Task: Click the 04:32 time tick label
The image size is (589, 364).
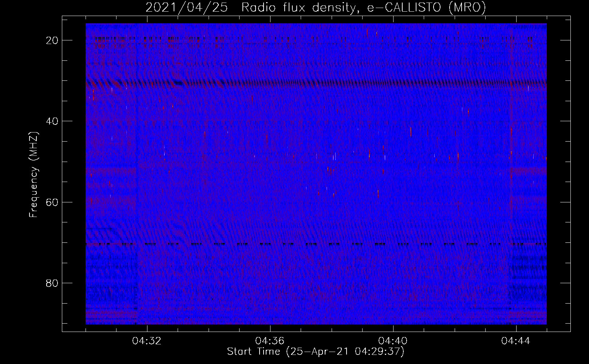Action: click(147, 341)
